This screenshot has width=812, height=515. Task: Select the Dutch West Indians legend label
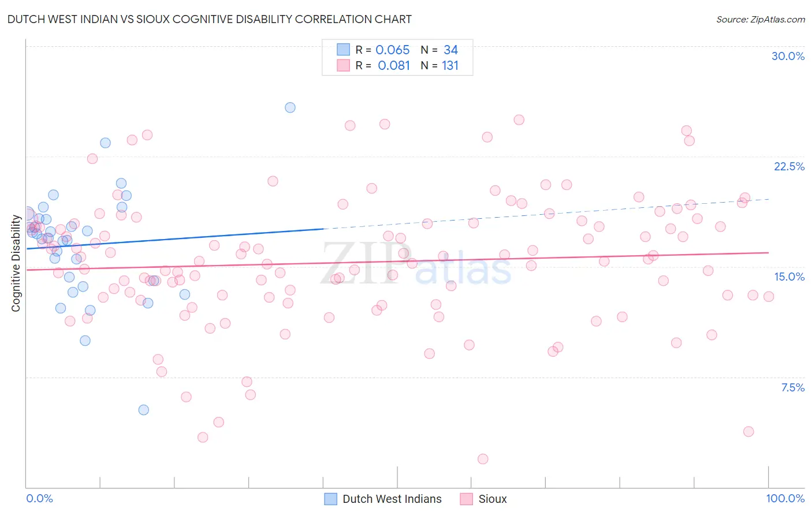(392, 499)
